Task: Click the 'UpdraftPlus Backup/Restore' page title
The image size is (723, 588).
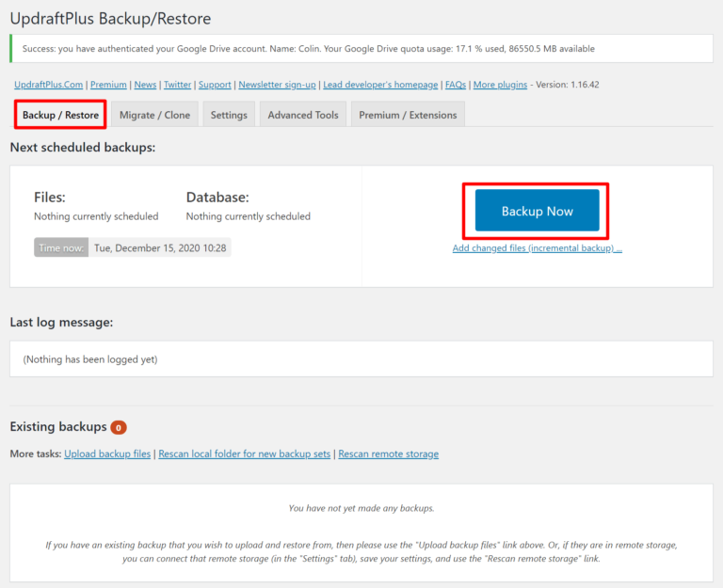Action: [x=111, y=19]
